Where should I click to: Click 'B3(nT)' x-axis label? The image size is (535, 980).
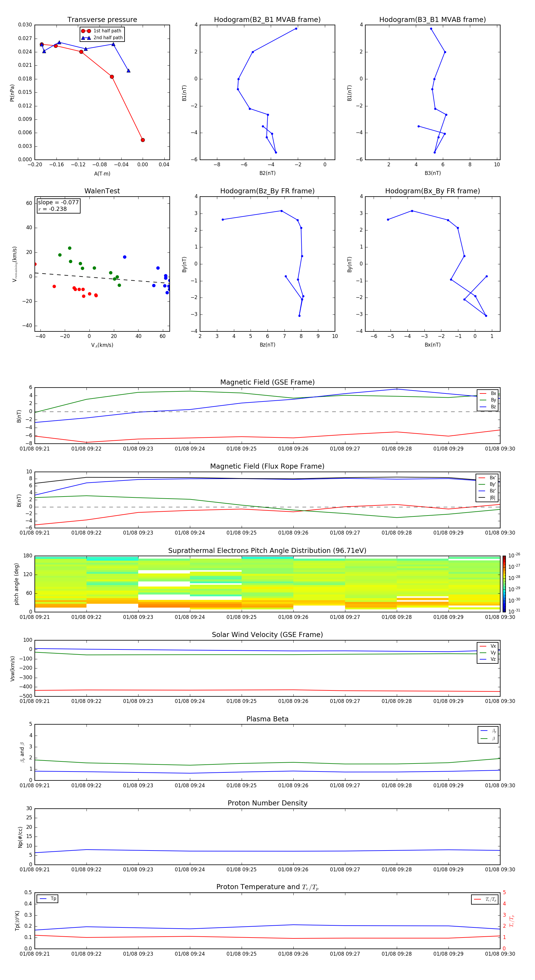(432, 173)
